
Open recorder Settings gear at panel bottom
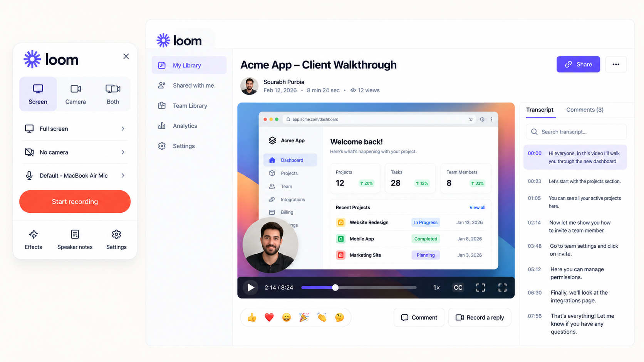116,240
